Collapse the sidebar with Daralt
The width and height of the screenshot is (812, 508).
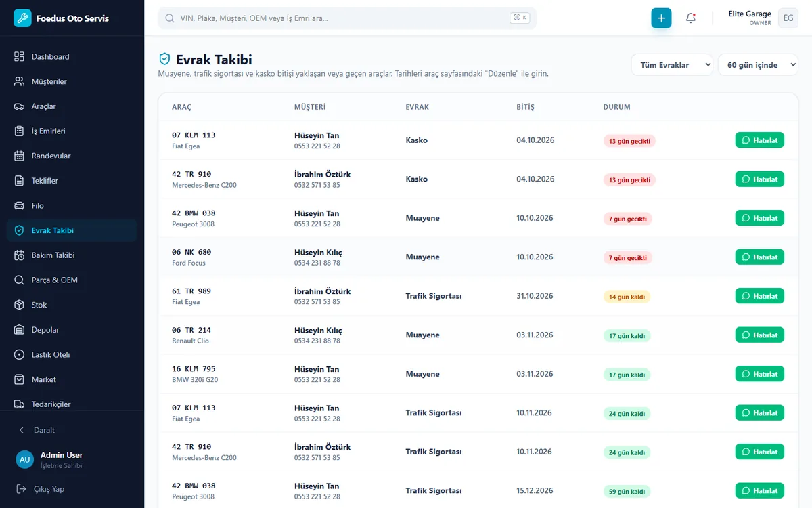click(x=72, y=430)
